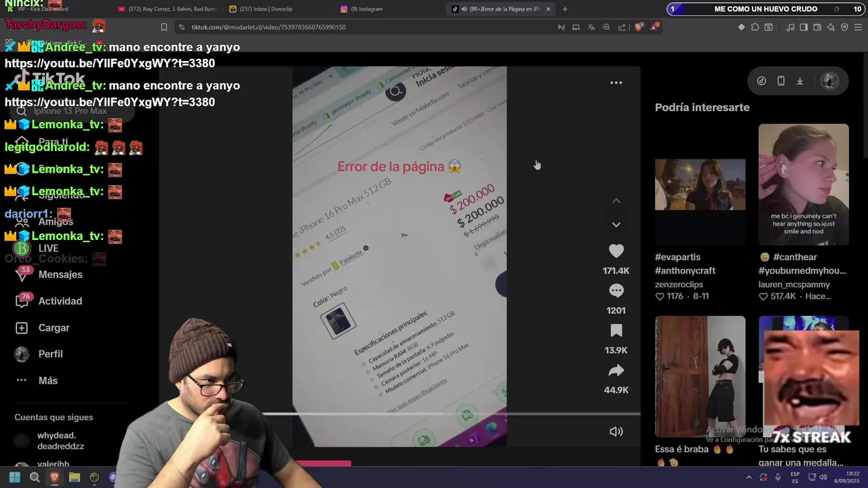The image size is (868, 488).
Task: Click the Cargar plus square icon
Action: (x=22, y=327)
